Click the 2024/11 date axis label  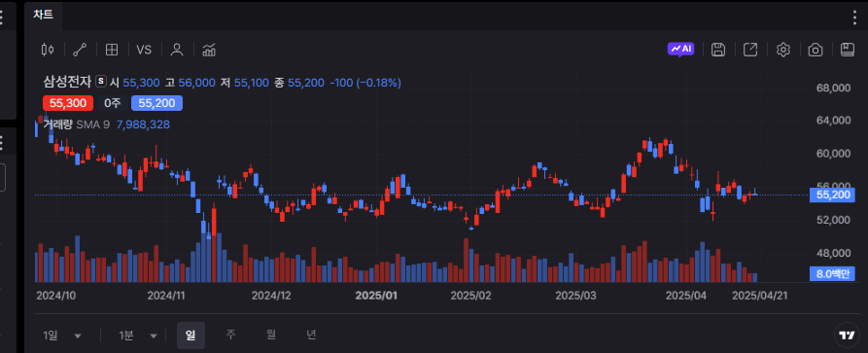[166, 296]
